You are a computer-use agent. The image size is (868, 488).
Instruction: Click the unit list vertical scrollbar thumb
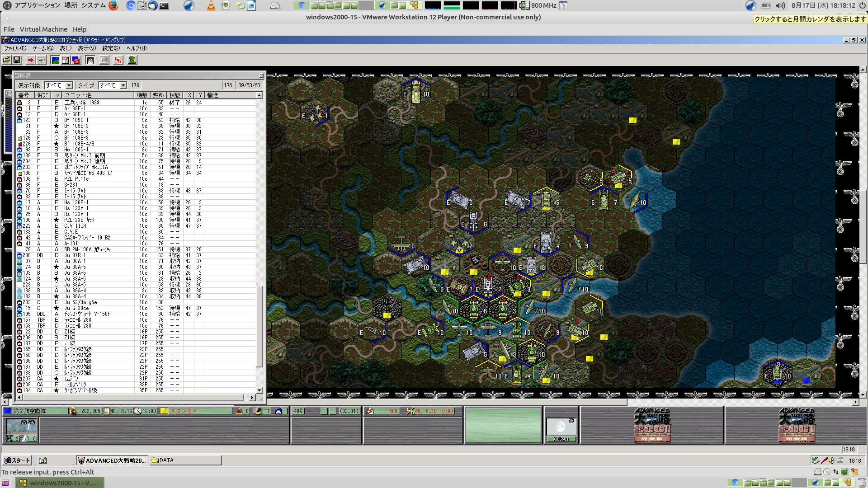259,327
